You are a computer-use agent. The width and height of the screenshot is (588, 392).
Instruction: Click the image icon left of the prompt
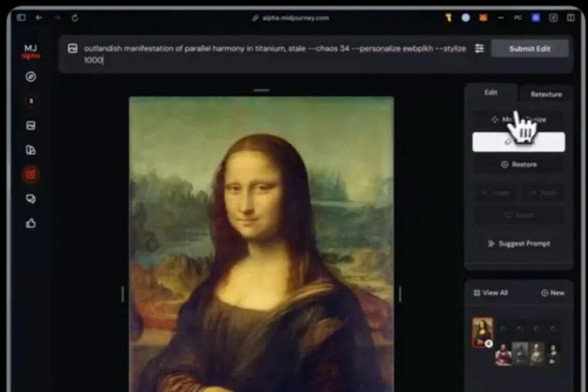(72, 49)
